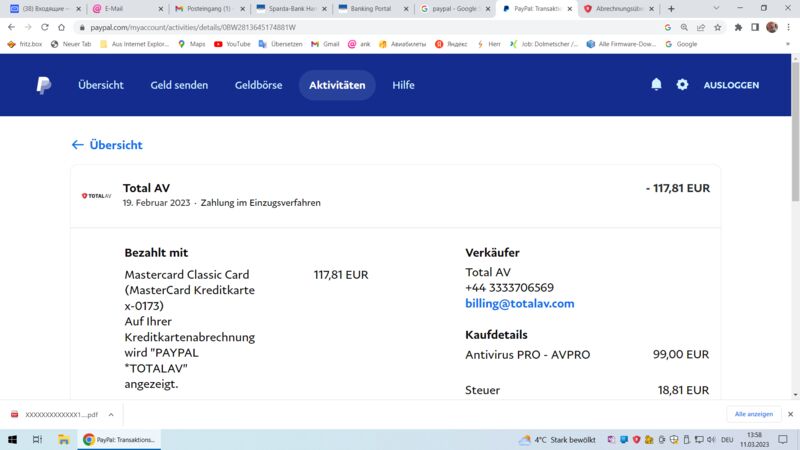Viewport: 800px width, 450px height.
Task: Click the share page icon in address bar
Action: point(701,28)
